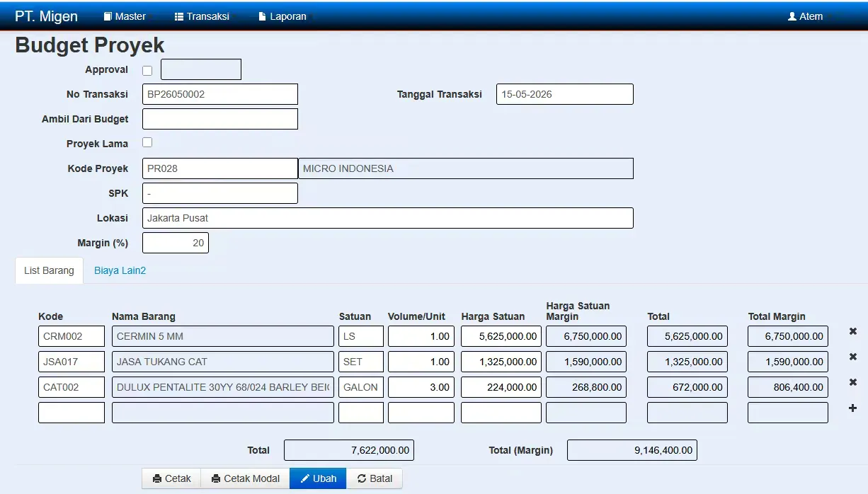Click the Total Margin value 806,400.00
Image resolution: width=868 pixels, height=494 pixels.
tap(788, 387)
